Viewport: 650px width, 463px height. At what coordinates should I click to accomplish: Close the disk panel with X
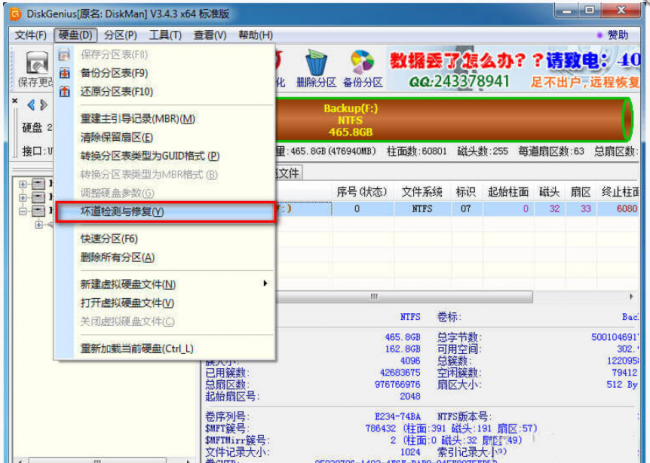15,101
